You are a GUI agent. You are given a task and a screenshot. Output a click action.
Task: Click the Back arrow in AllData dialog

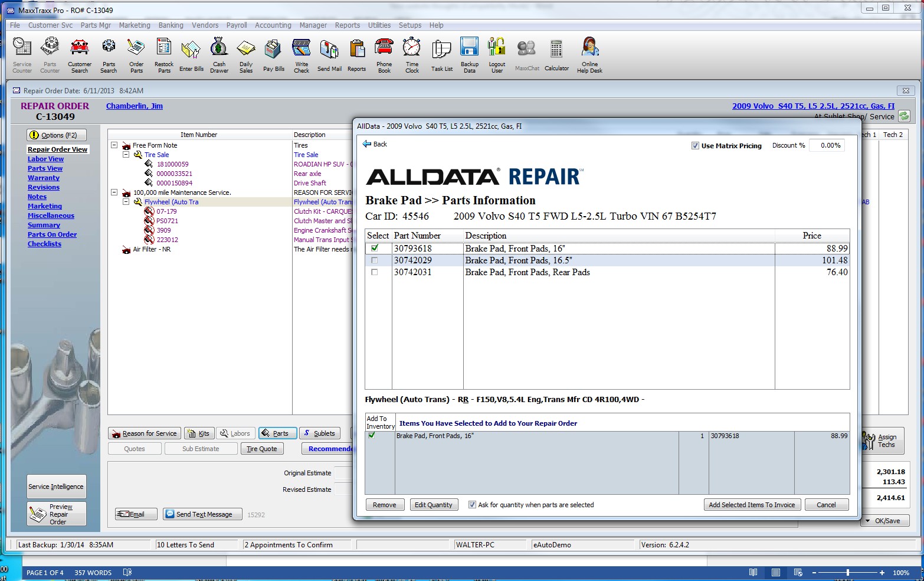click(x=375, y=144)
